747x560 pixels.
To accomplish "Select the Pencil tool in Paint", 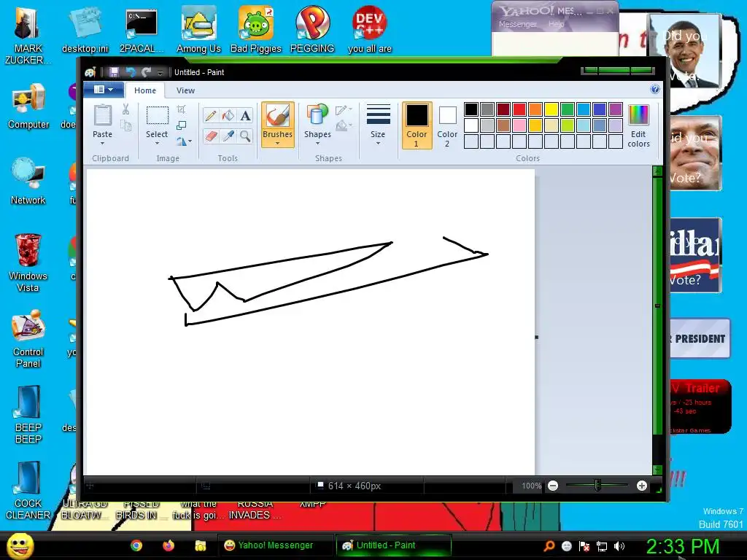I will (211, 116).
